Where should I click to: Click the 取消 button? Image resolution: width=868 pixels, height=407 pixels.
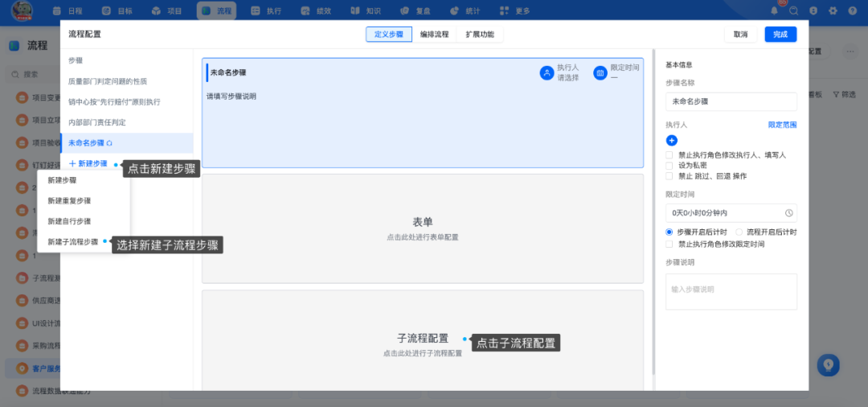click(741, 35)
